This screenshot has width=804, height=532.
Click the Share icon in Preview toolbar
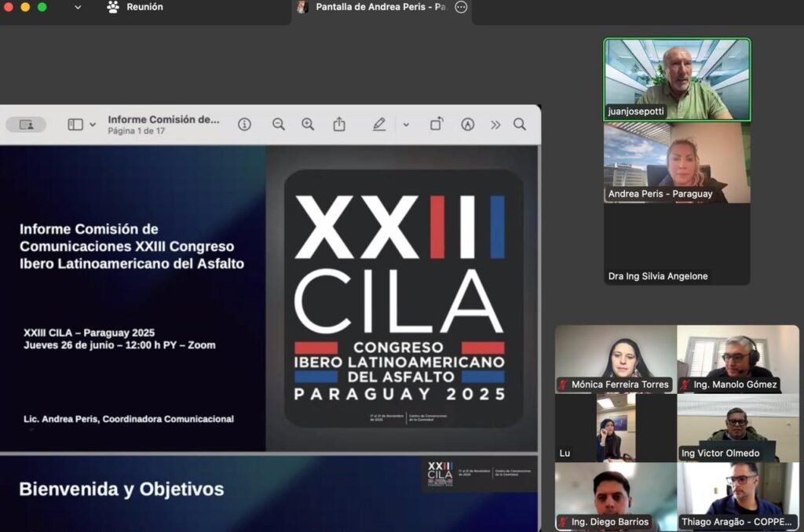(x=339, y=124)
